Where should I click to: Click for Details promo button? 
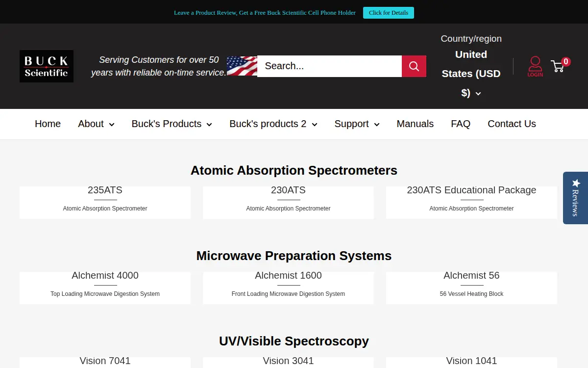pos(389,13)
